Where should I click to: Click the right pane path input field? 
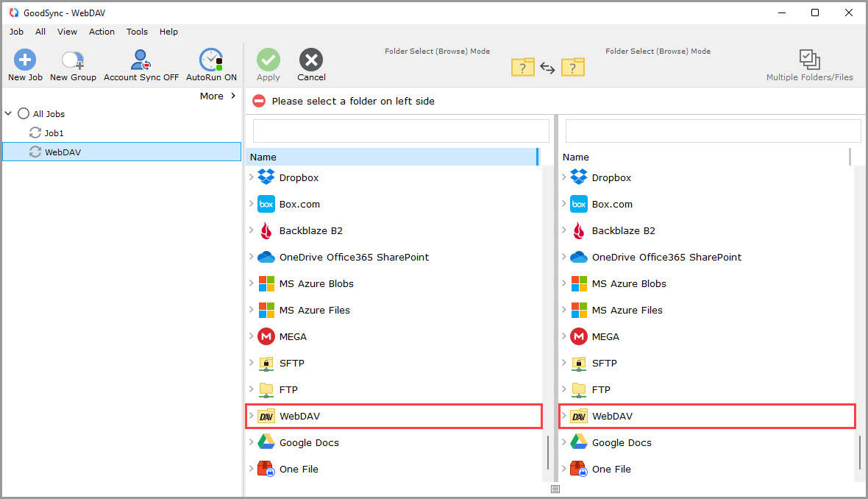(x=713, y=131)
